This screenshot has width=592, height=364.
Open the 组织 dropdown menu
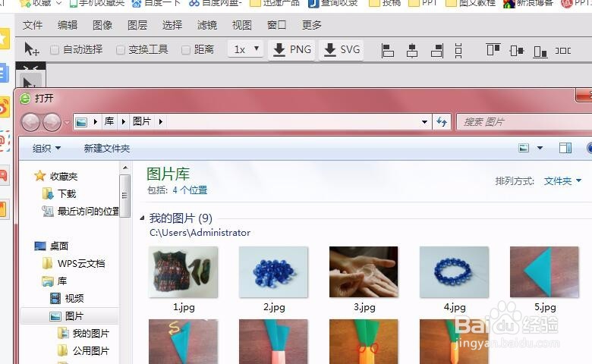[x=46, y=148]
